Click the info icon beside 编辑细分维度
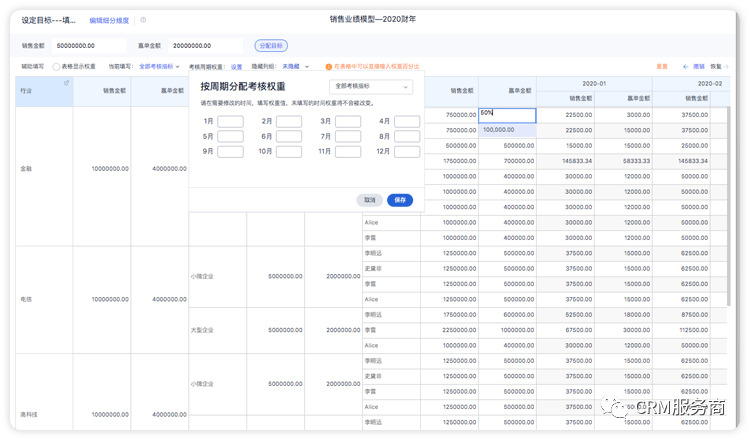The height and width of the screenshot is (440, 750). coord(143,20)
